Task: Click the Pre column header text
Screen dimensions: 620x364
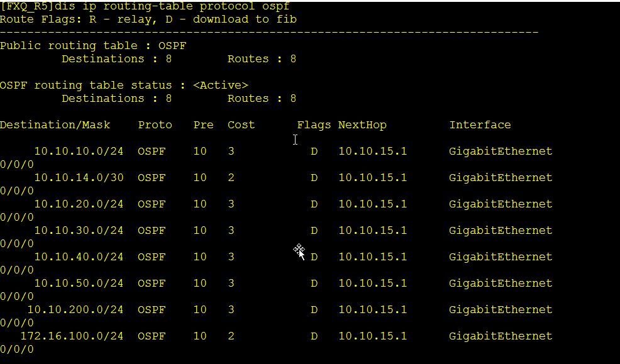Action: [203, 125]
